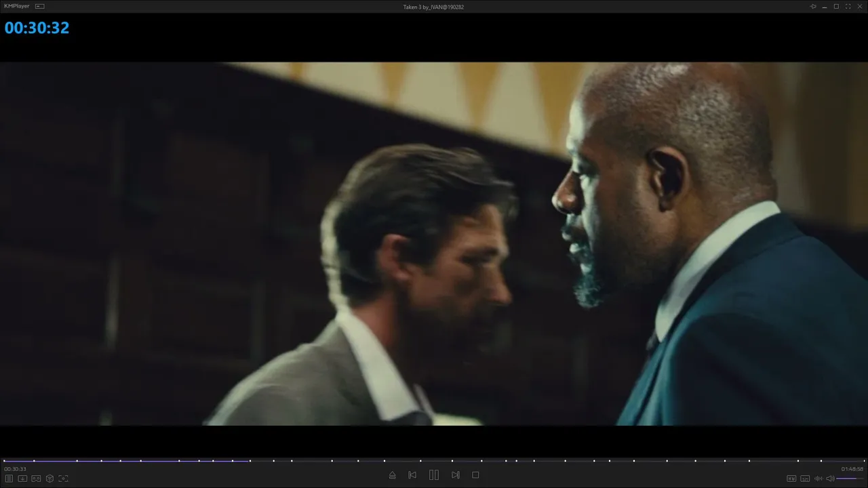Click the total duration 01:48:58
This screenshot has height=488, width=868.
(x=852, y=469)
